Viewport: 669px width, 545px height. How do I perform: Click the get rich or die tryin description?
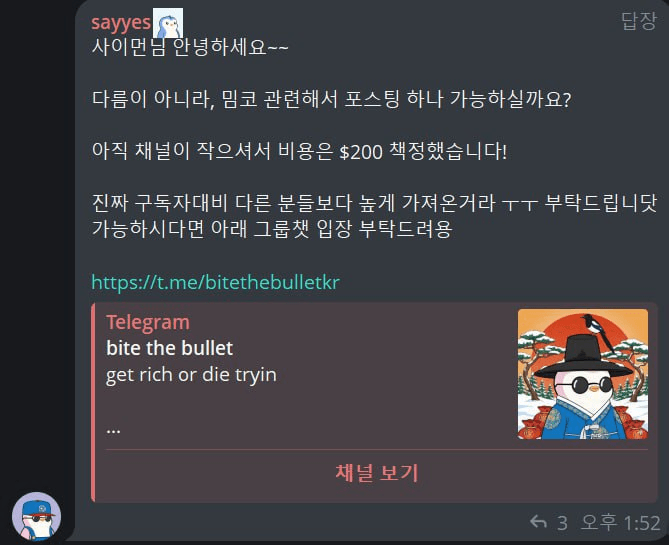[191, 375]
